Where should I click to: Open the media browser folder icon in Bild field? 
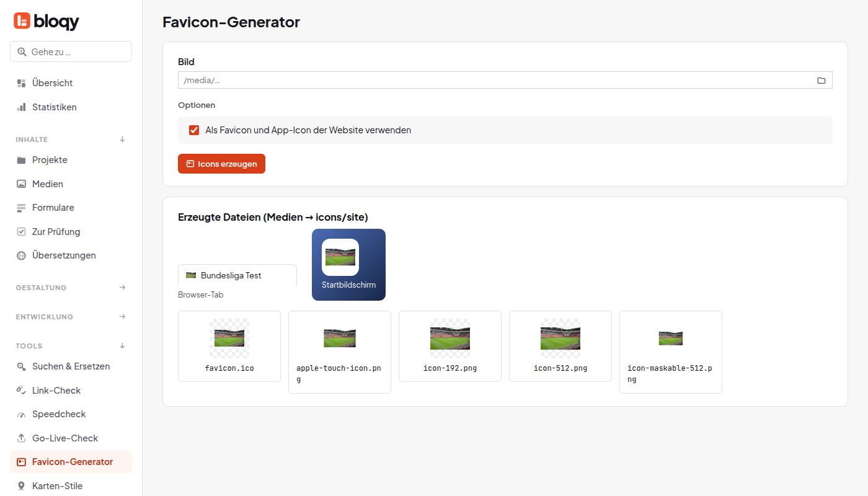[x=821, y=81]
